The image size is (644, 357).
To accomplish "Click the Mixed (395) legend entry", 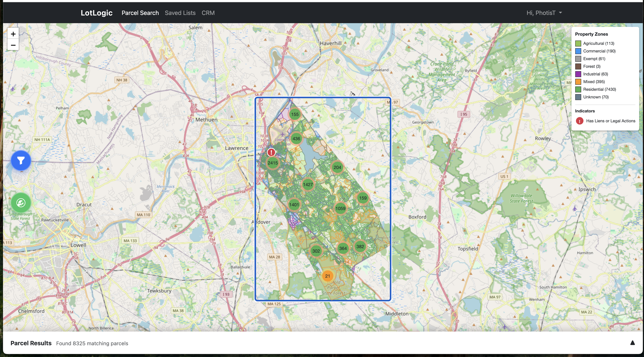I will click(x=594, y=82).
